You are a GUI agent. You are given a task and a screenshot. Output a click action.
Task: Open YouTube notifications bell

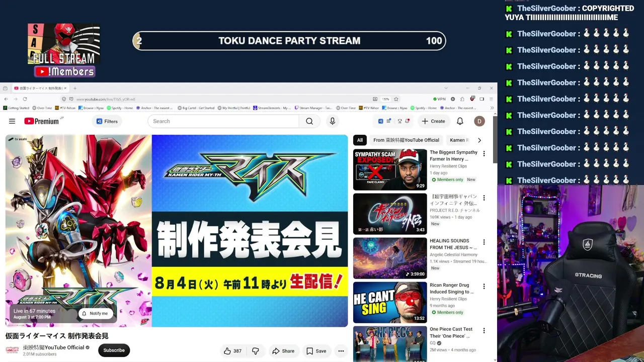coord(460,121)
